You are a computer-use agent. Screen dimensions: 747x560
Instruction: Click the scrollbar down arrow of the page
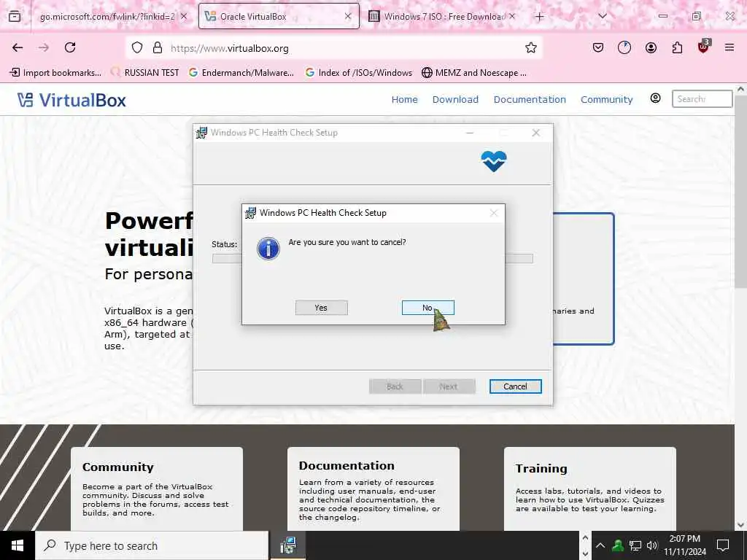click(741, 525)
